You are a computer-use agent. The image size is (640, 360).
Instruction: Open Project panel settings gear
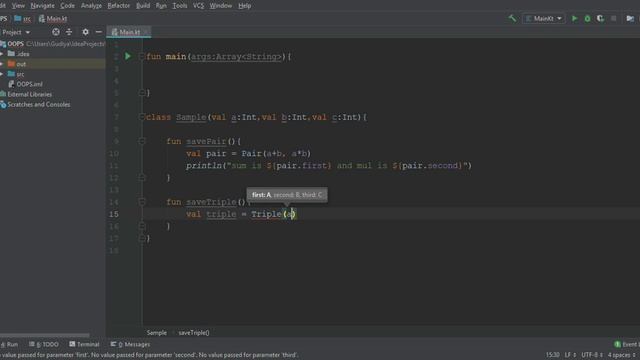click(x=85, y=32)
